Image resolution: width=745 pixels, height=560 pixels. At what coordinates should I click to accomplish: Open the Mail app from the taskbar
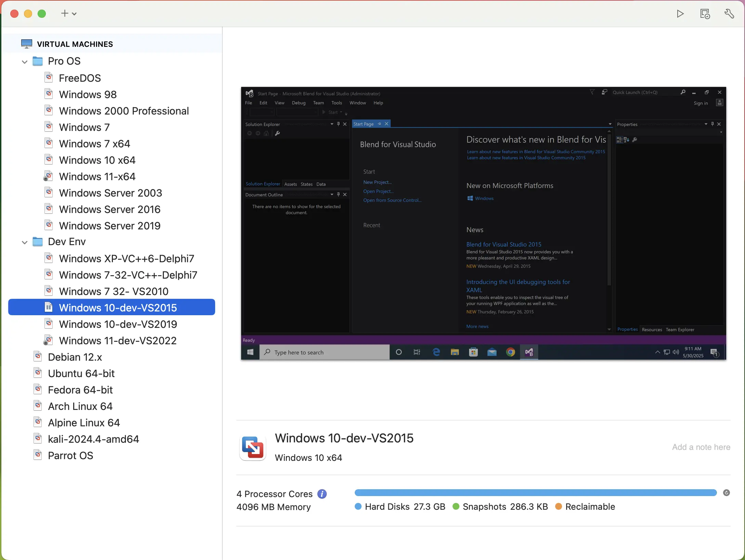(492, 352)
